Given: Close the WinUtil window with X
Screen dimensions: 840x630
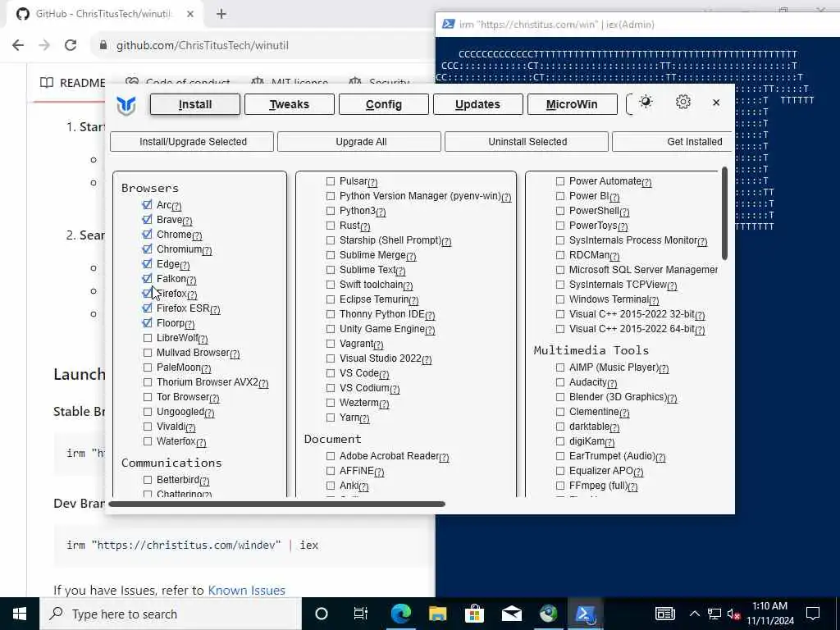Looking at the screenshot, I should tap(716, 103).
